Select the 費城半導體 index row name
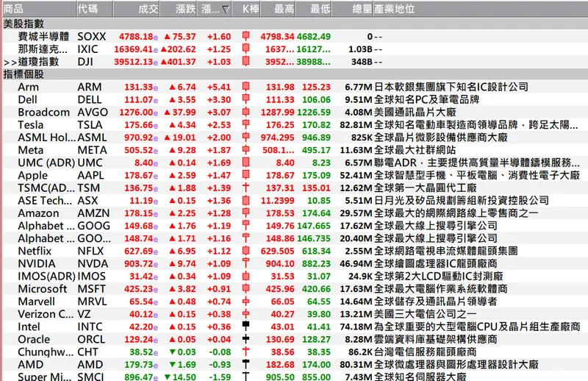Viewport: 588px width, 381px height. click(43, 37)
